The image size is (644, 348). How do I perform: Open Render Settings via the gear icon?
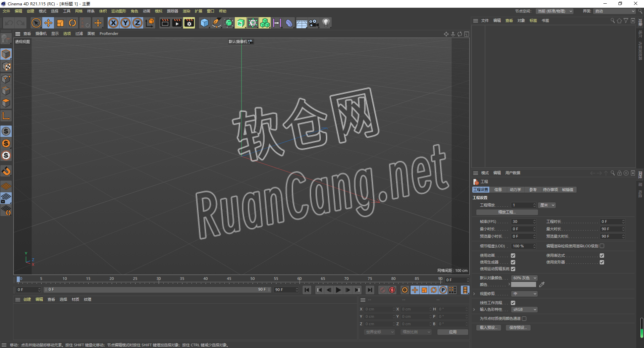pyautogui.click(x=189, y=23)
